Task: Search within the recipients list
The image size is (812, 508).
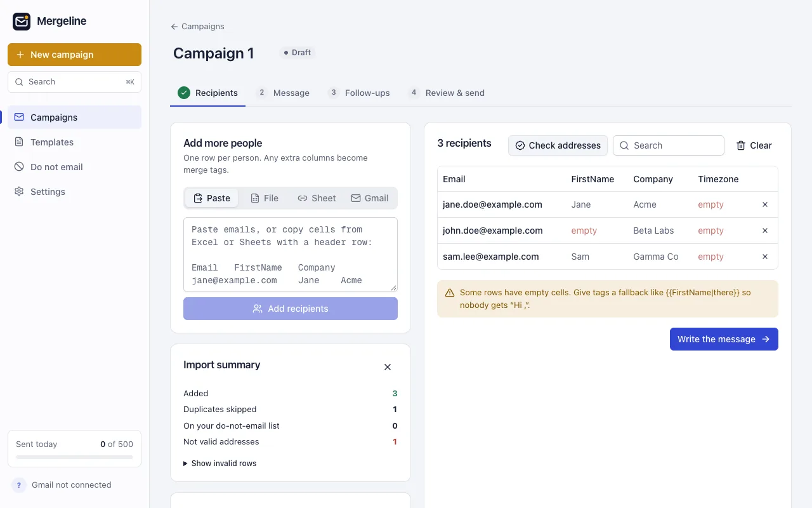Action: (x=669, y=145)
